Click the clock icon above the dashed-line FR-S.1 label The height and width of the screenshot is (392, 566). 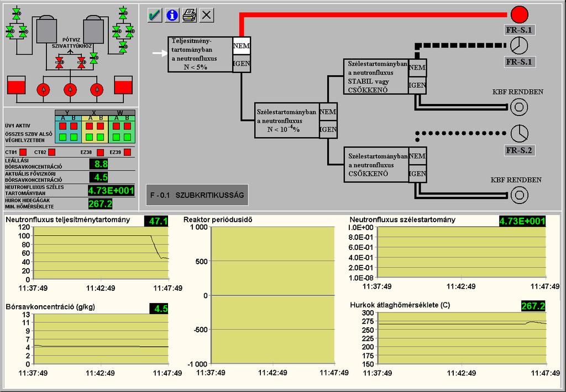(519, 45)
